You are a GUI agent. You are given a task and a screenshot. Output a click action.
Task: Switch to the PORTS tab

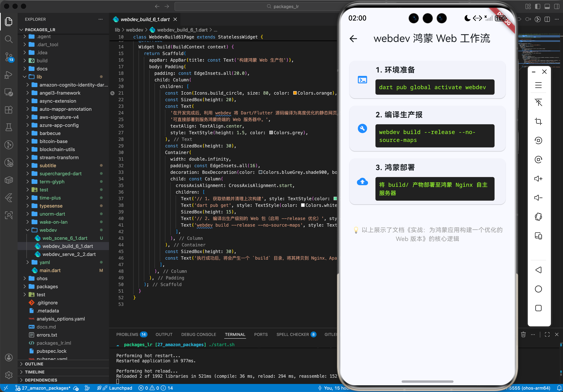click(x=261, y=334)
